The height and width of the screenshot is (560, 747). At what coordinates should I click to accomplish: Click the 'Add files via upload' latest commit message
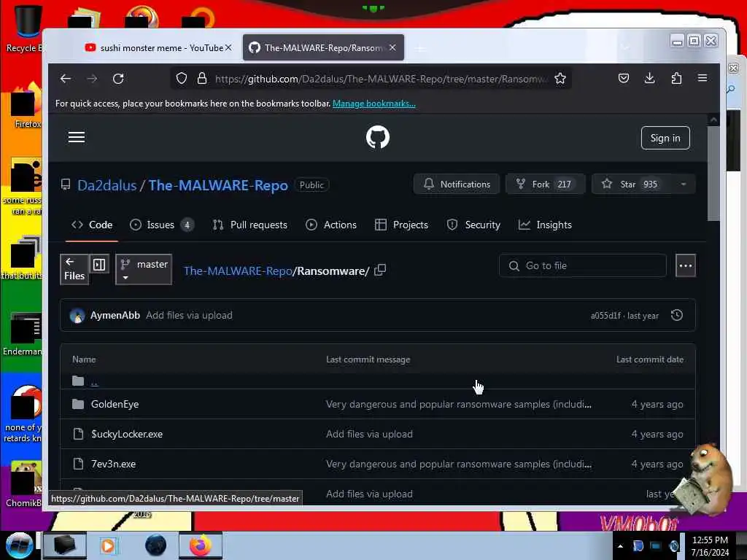click(x=189, y=315)
